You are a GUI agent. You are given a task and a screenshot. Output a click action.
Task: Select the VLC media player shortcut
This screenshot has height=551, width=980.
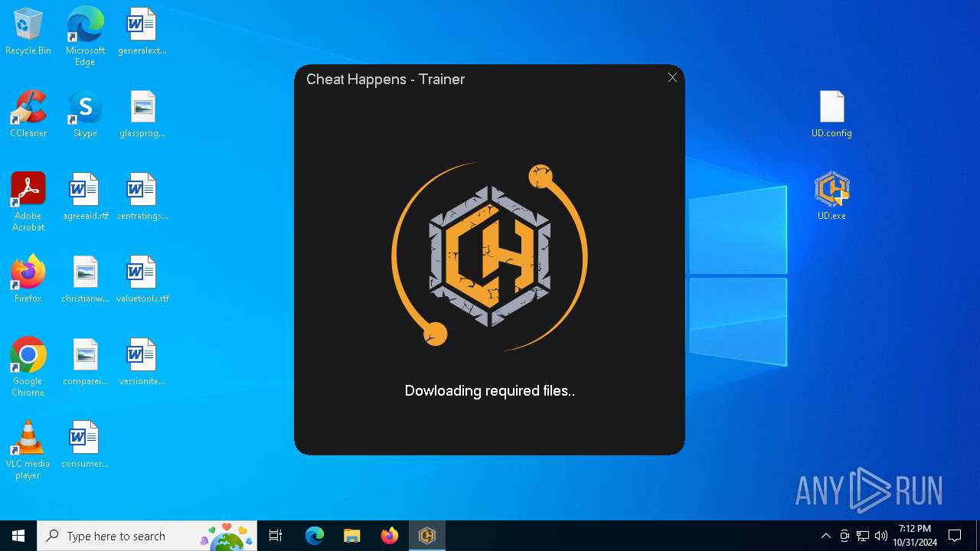28,450
